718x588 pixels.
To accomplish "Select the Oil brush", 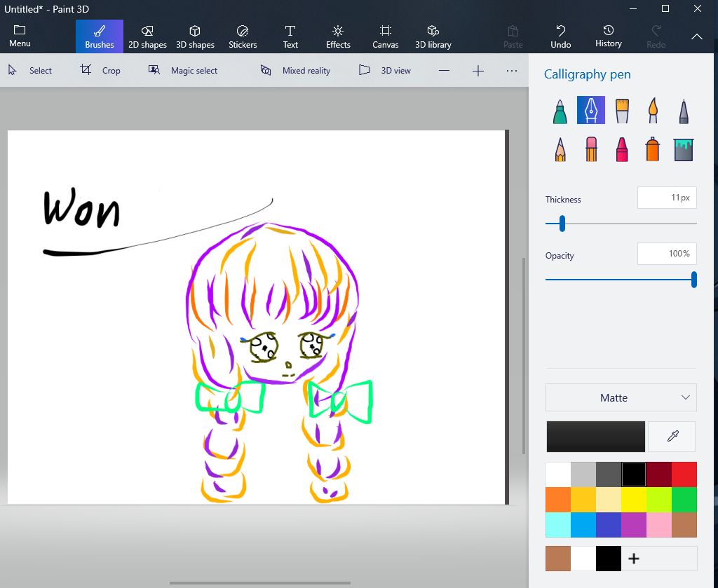I will [x=622, y=110].
